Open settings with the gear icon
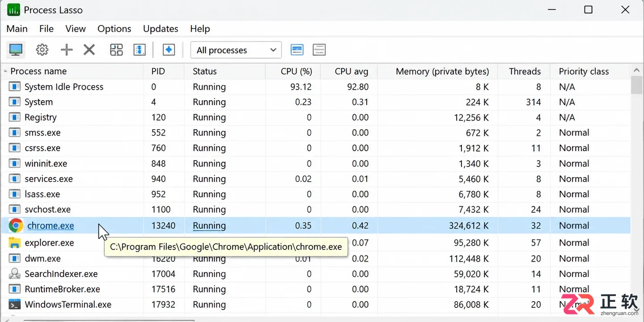 pyautogui.click(x=42, y=50)
